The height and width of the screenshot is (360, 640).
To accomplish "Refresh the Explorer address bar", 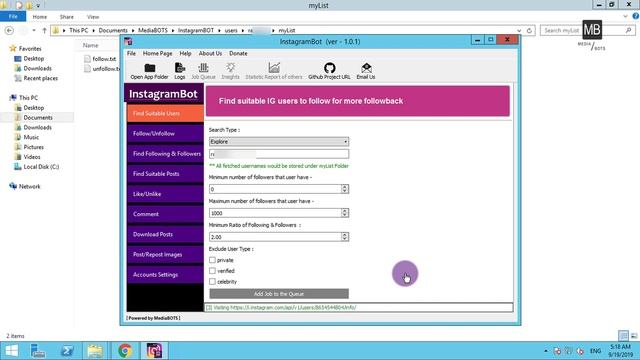I will (x=529, y=31).
